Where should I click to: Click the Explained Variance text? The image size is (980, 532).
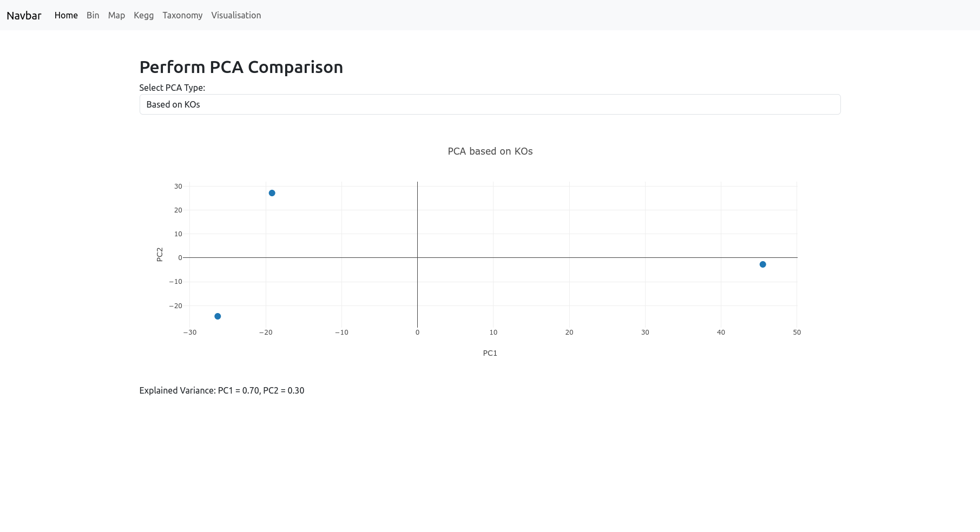click(221, 390)
